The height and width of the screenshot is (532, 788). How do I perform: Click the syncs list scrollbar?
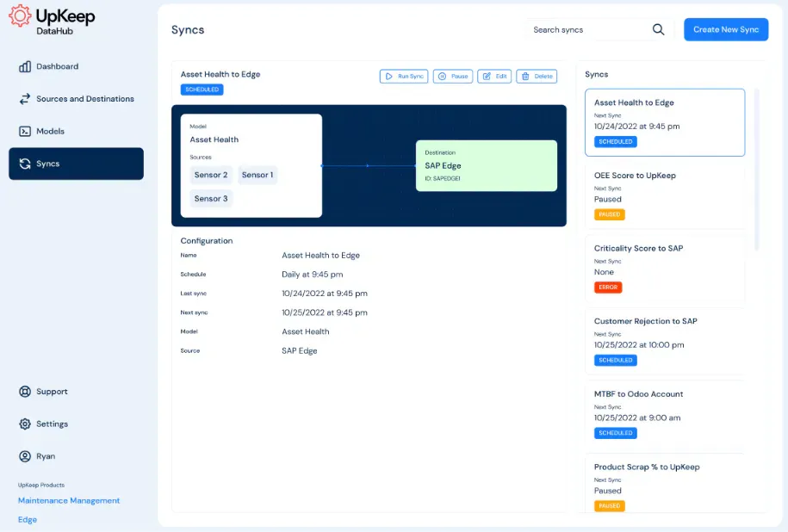coord(757,170)
